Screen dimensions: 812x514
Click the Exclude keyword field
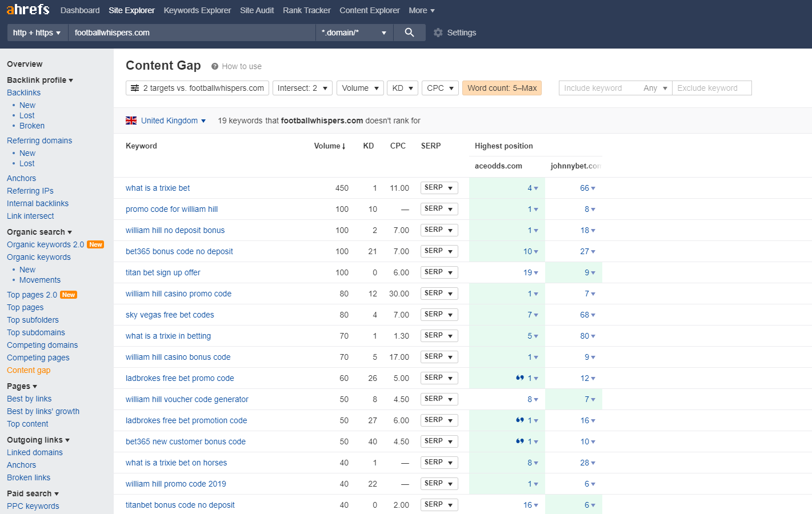point(712,88)
